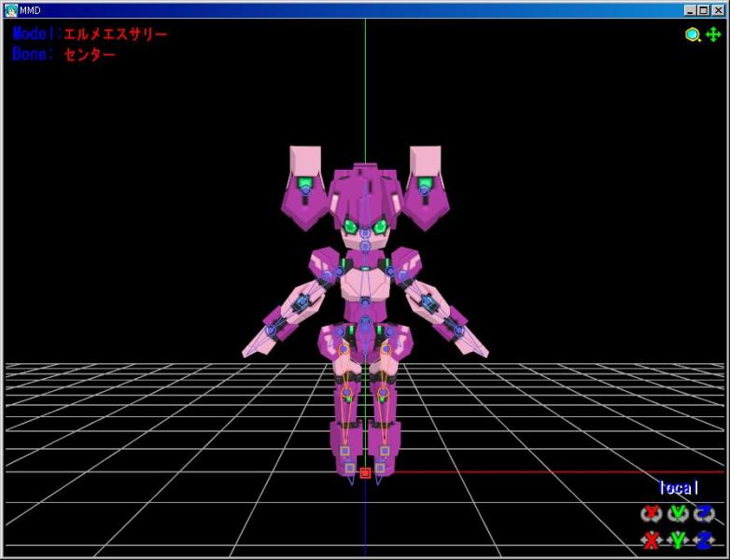The image size is (730, 560).
Task: Click the blue 'Bone:' label
Action: (x=33, y=54)
